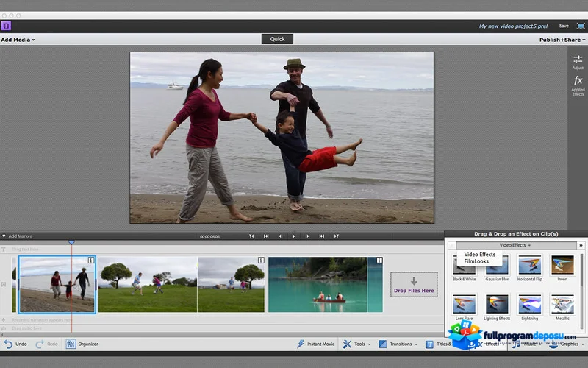
Task: Click the Redo button
Action: coord(46,344)
